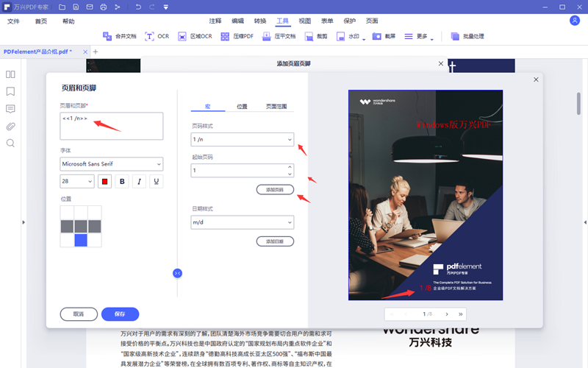Viewport: 588px width, 368px height.
Task: Open the search panel in left sidebar
Action: pyautogui.click(x=10, y=143)
